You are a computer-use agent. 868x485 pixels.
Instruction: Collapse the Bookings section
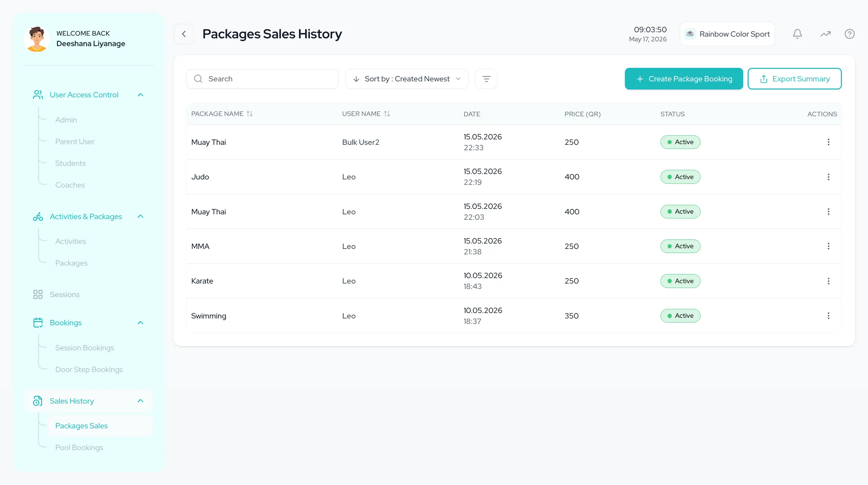point(140,323)
